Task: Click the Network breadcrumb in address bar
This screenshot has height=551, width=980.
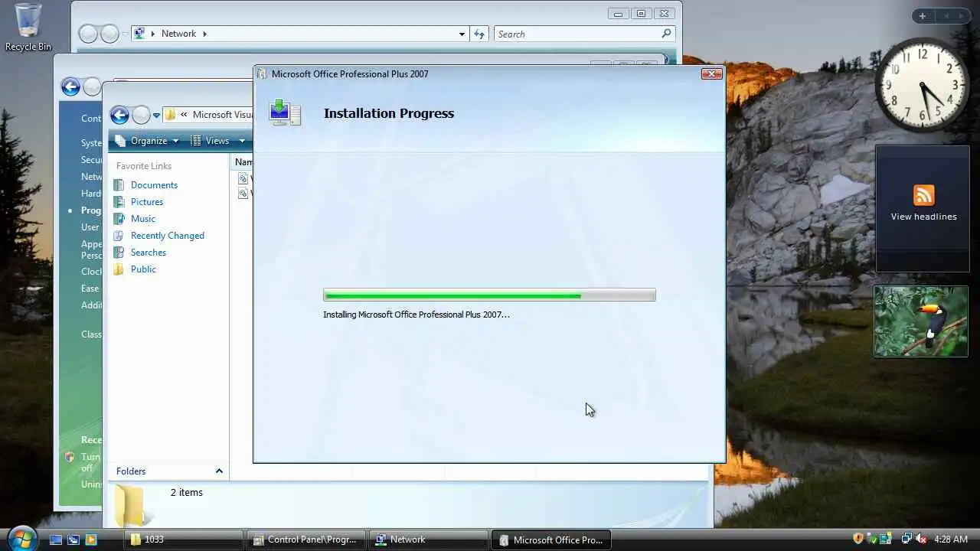Action: click(178, 34)
